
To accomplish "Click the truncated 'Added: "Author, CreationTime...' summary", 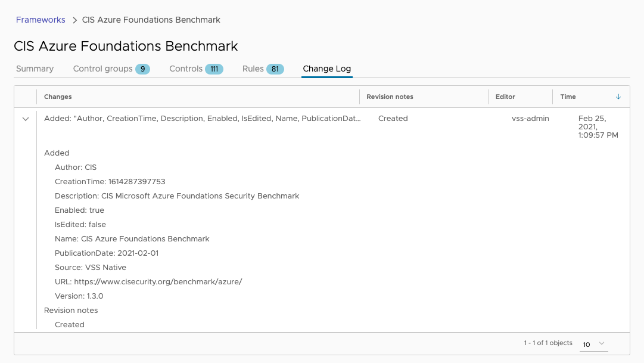I will pos(203,119).
